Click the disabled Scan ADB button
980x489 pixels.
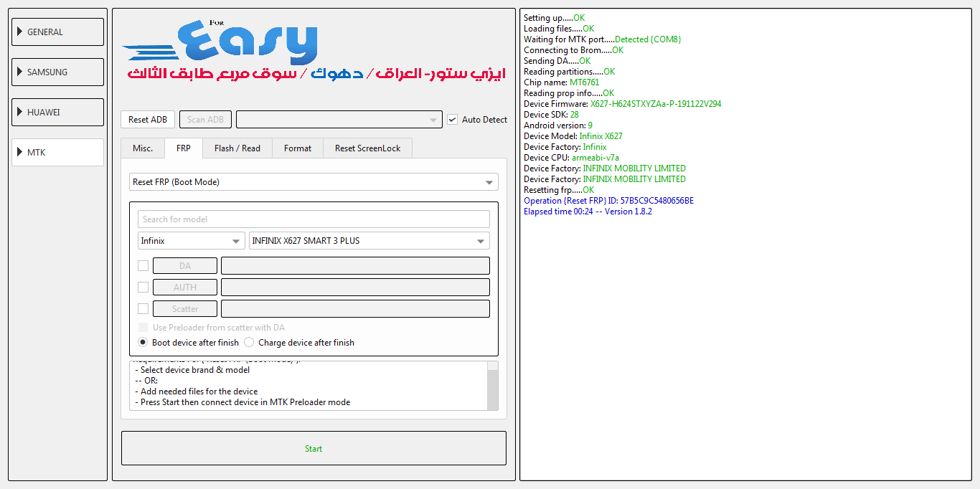[205, 120]
